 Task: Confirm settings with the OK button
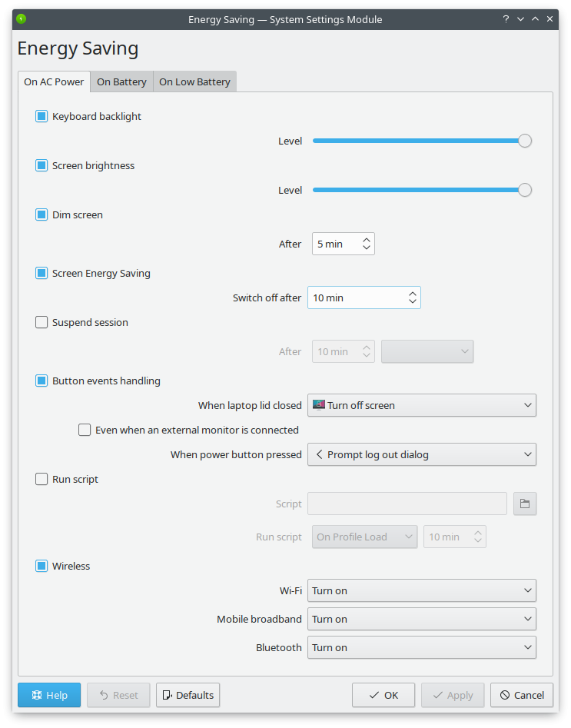pos(383,695)
